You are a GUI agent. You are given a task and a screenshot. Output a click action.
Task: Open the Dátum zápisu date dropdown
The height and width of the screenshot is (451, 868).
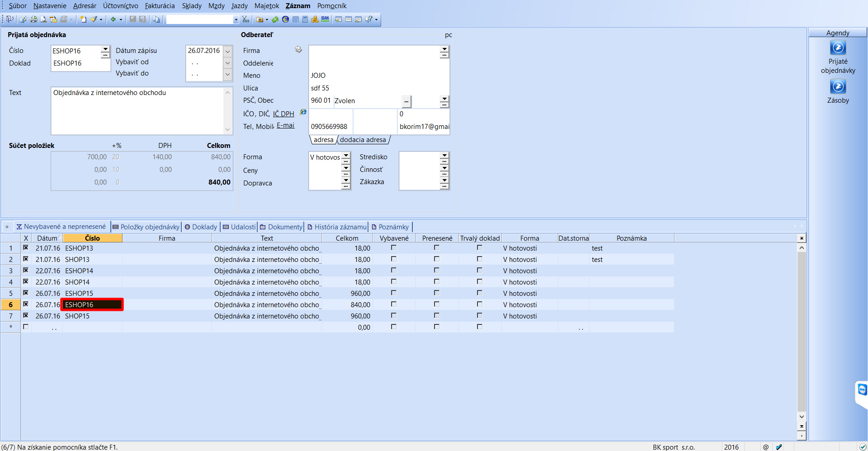click(228, 51)
